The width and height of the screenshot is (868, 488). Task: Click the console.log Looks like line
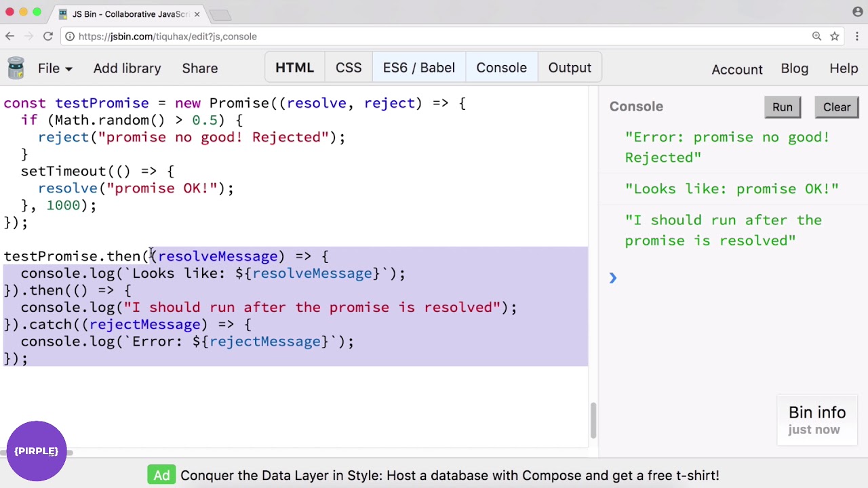point(213,273)
